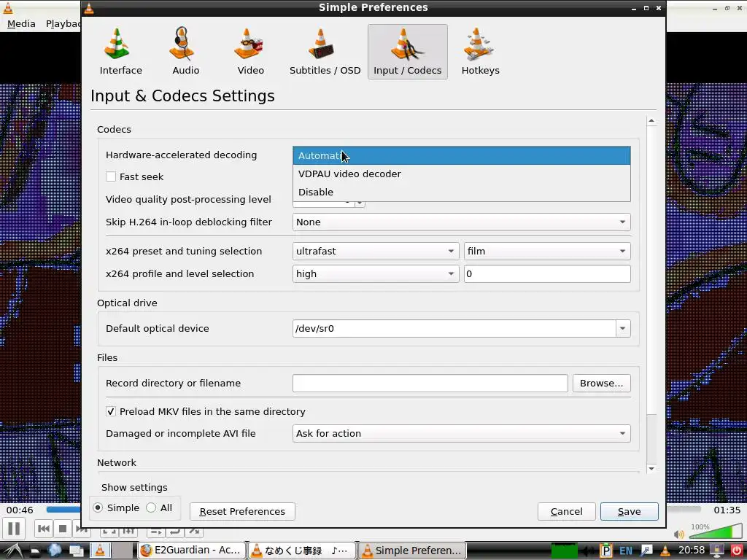Image resolution: width=747 pixels, height=560 pixels.
Task: Click the Cancel button
Action: pos(566,511)
